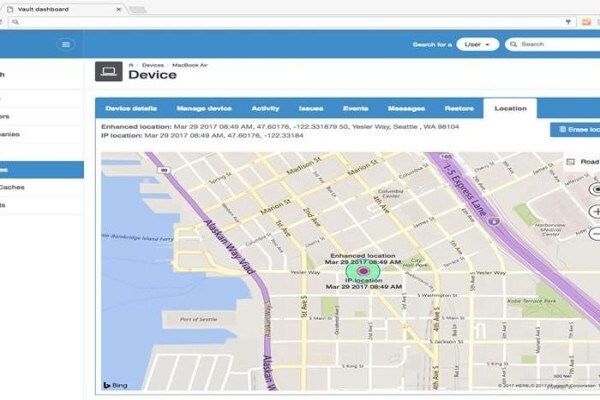
Task: Click the Devices breadcrumb link
Action: [153, 65]
